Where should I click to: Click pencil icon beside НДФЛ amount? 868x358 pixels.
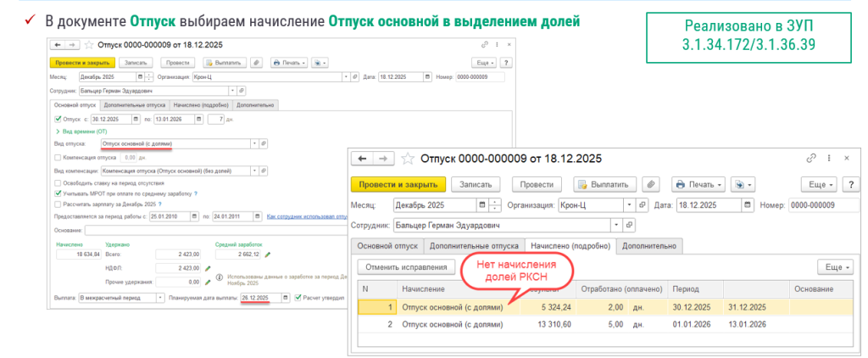(208, 268)
